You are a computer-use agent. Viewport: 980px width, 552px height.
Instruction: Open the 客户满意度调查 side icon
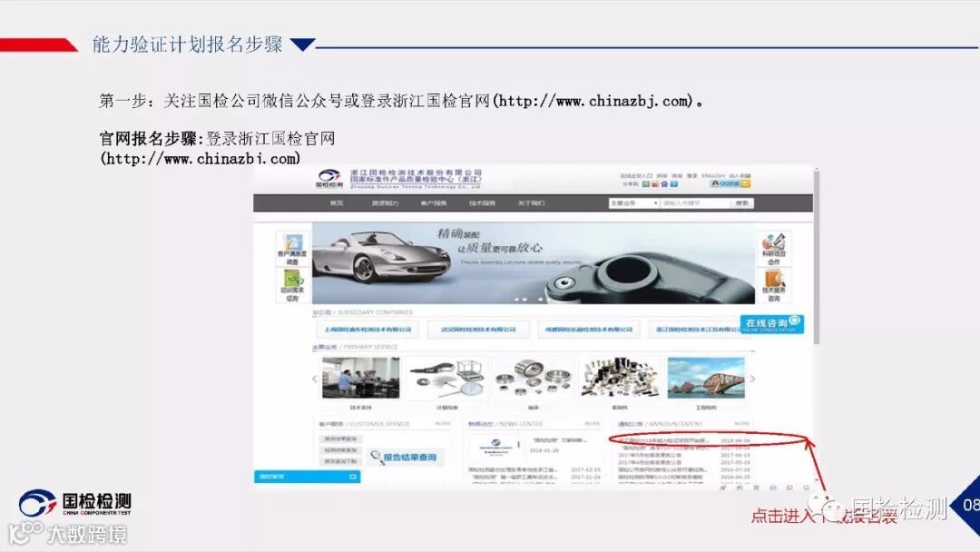pyautogui.click(x=292, y=248)
